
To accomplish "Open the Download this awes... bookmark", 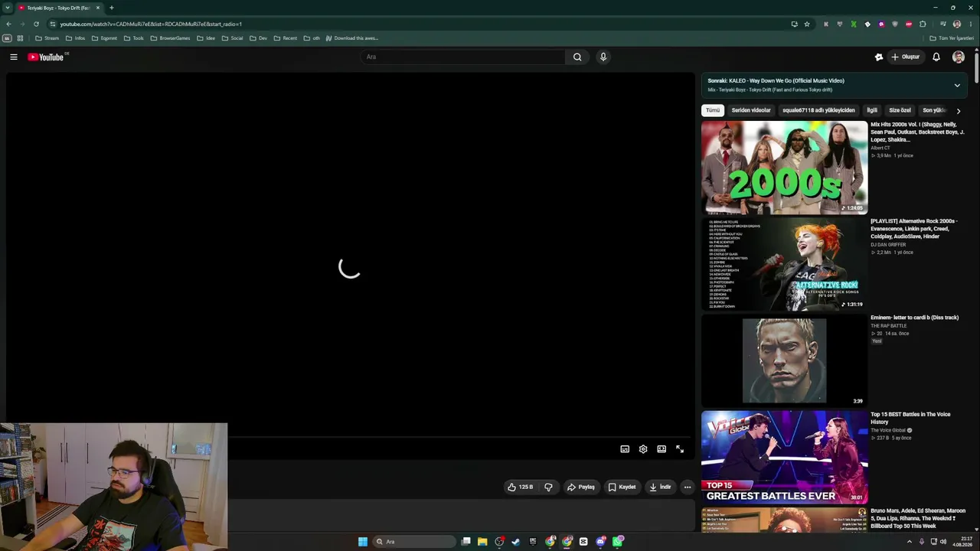I will (x=352, y=38).
